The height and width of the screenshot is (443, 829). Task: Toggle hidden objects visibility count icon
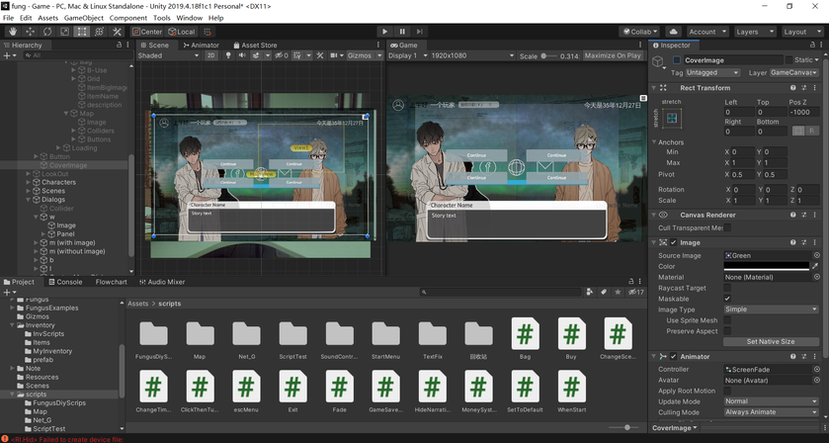coord(282,56)
